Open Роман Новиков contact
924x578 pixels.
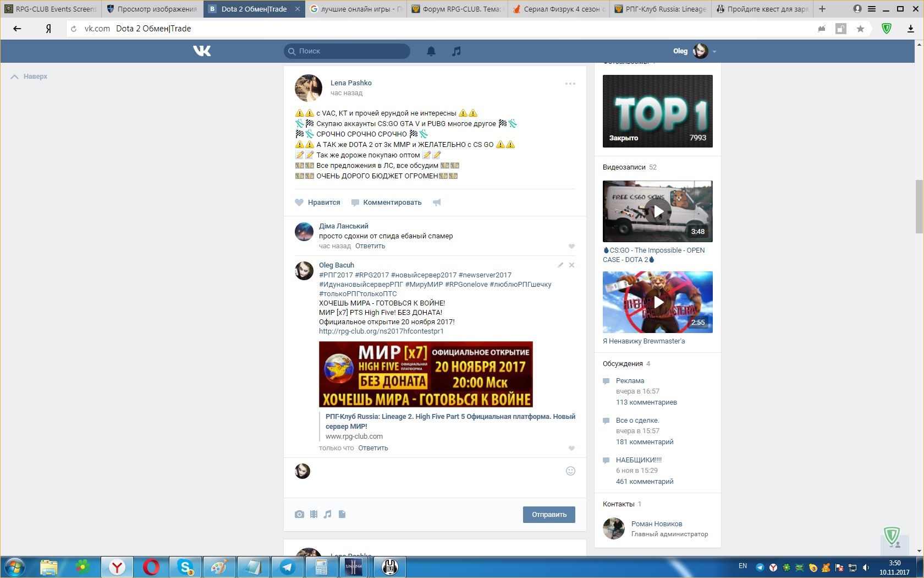pos(657,524)
